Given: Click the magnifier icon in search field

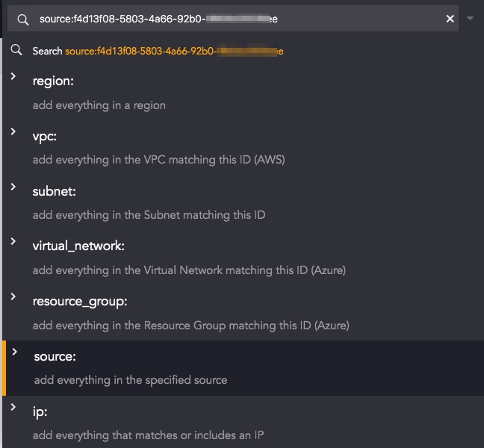Looking at the screenshot, I should pos(23,19).
